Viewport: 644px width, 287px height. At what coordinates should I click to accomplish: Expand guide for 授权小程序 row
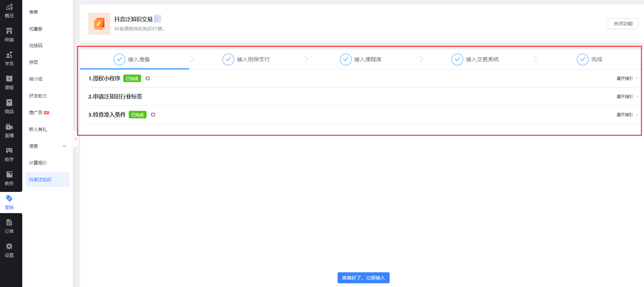tap(627, 78)
